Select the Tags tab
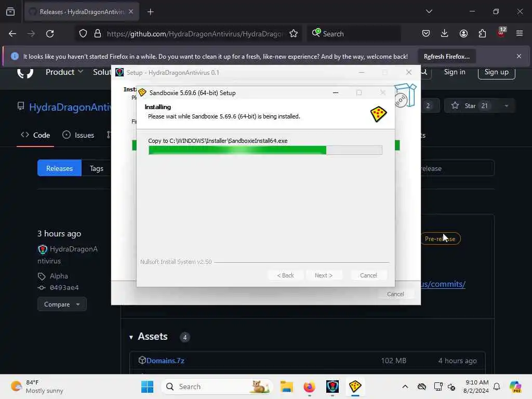Screen dimensions: 532x399 [96, 168]
